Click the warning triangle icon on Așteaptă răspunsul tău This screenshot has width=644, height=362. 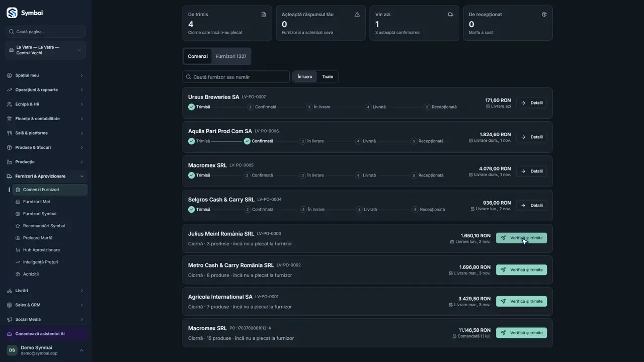click(357, 15)
